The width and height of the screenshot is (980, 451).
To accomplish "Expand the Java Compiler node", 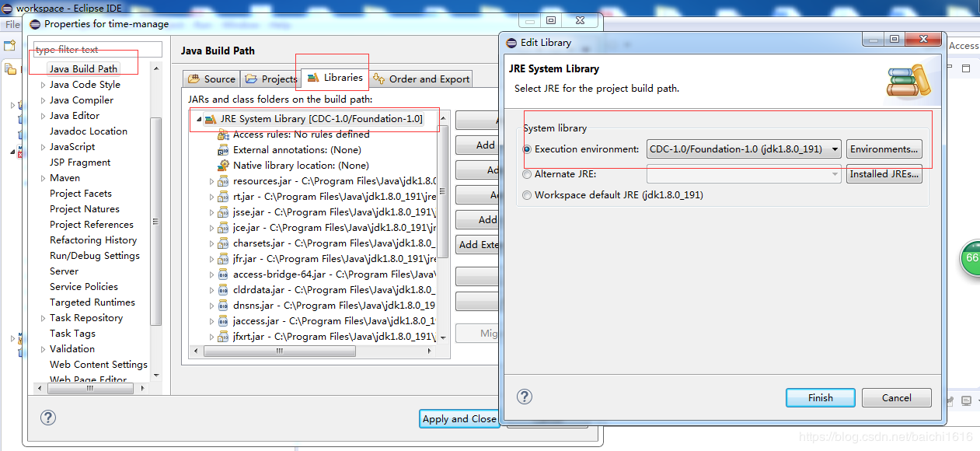I will point(44,100).
